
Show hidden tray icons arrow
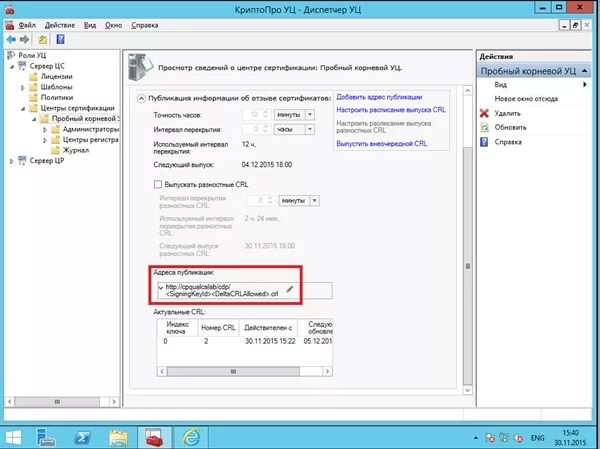[x=475, y=438]
